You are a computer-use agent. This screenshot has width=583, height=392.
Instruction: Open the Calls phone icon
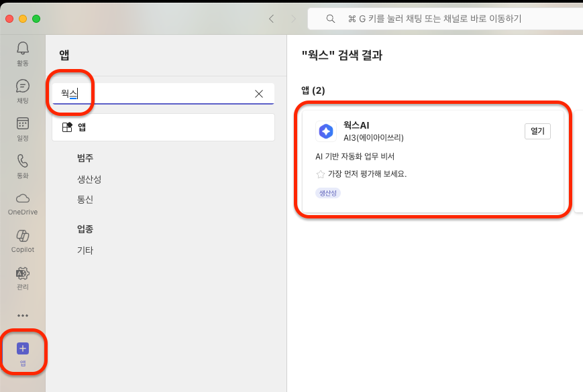point(23,161)
